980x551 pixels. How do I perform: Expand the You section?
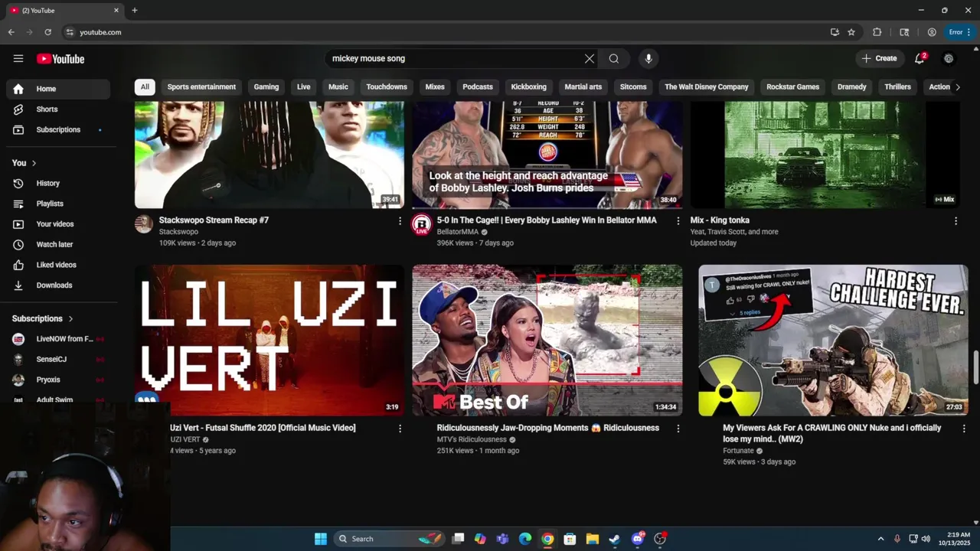point(24,163)
